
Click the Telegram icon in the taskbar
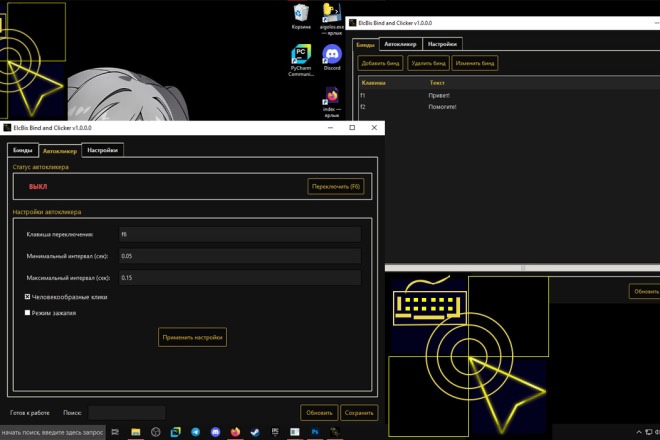[x=195, y=432]
